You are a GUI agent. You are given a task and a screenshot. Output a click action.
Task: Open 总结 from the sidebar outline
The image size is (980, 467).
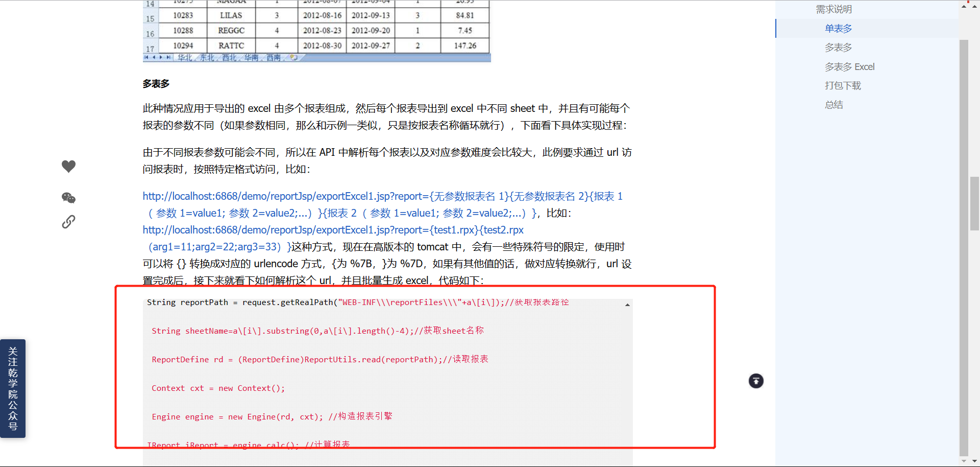coord(834,105)
